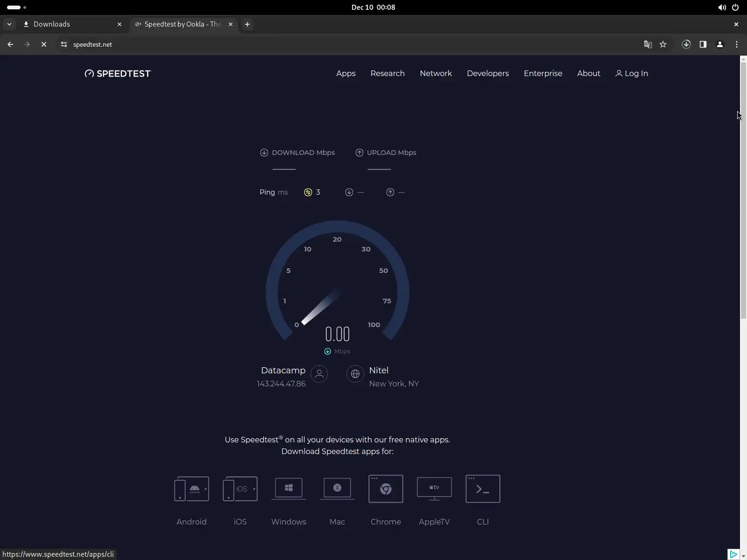The height and width of the screenshot is (560, 747).
Task: Click the yellow idle ping icon
Action: (x=308, y=192)
